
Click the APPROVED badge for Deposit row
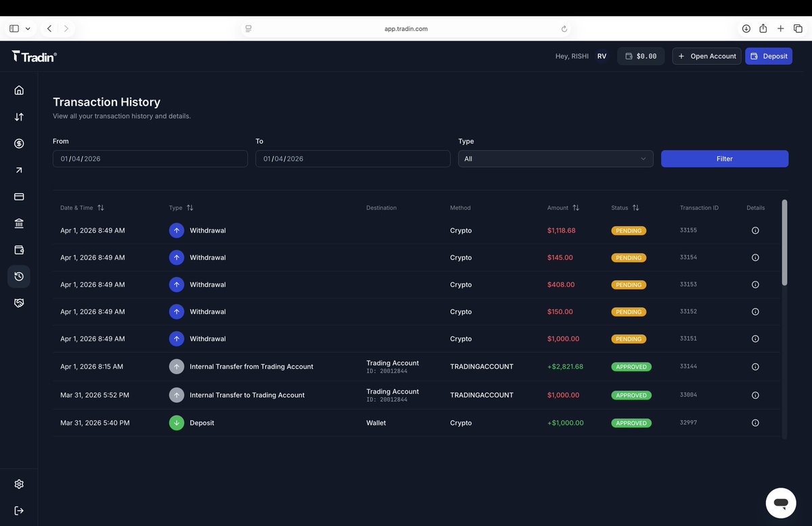[631, 423]
